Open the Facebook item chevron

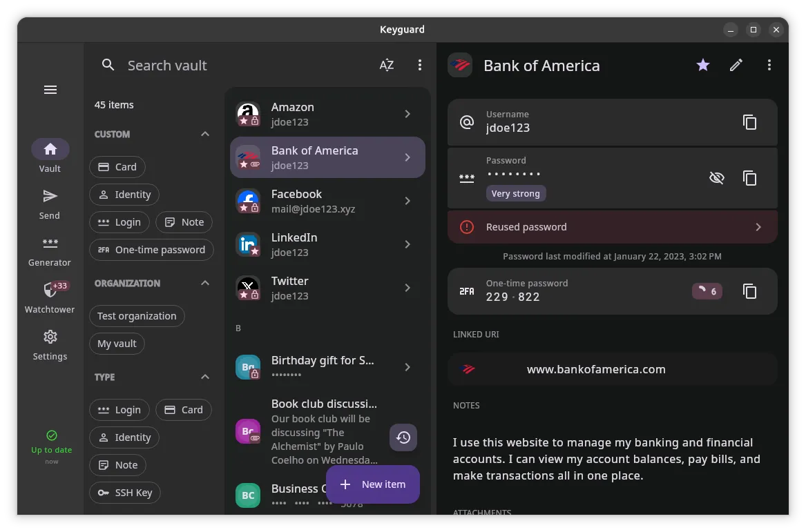[407, 201]
